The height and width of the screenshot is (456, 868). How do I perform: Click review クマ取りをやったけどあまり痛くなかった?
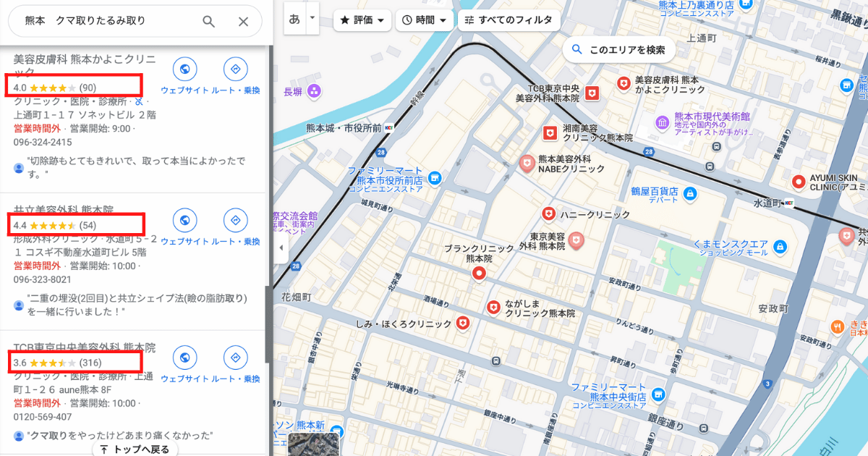coord(119,436)
